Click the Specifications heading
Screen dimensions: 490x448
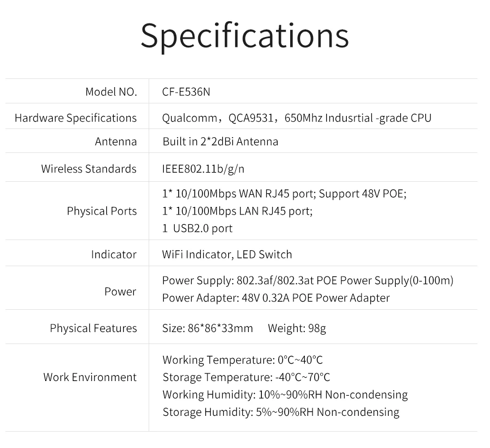point(244,36)
